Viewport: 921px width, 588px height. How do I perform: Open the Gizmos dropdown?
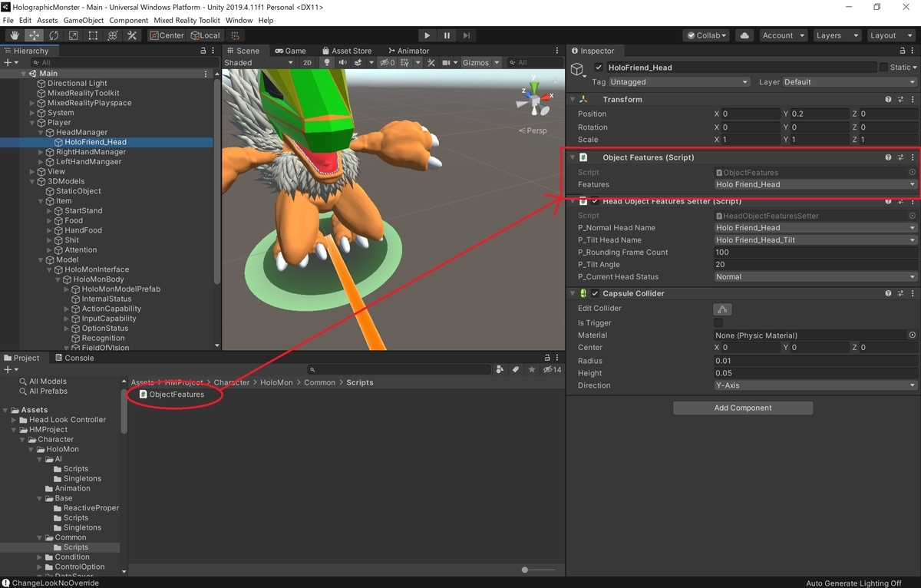[x=481, y=63]
